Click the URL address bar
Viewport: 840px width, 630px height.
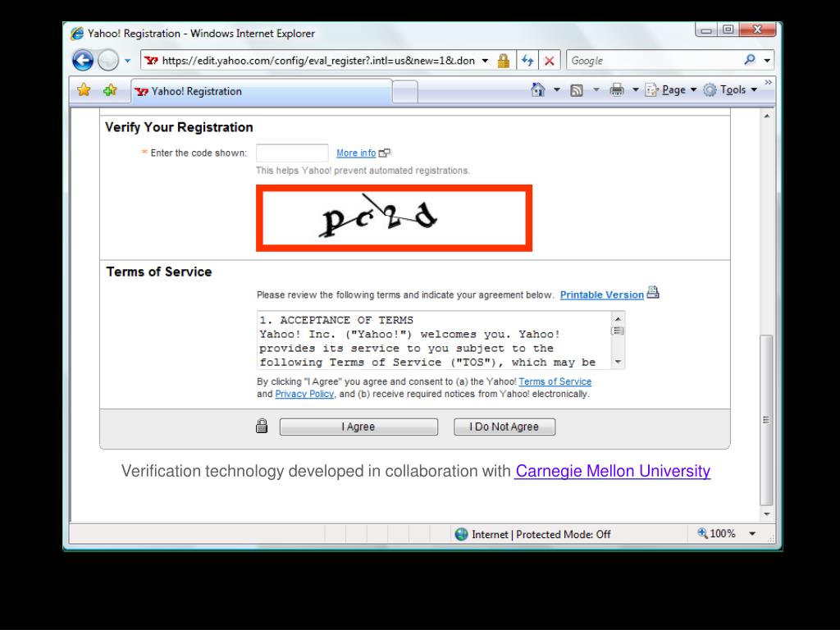(x=317, y=61)
